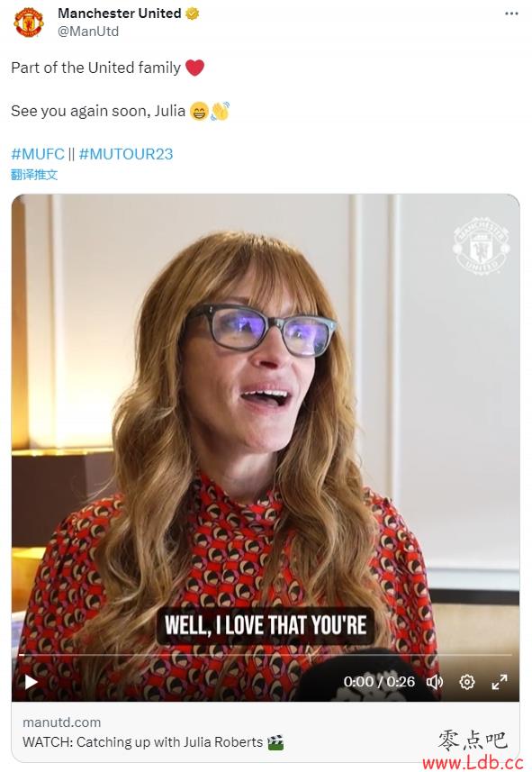This screenshot has height=772, width=532.
Task: Click the red heart emoji in tweet text
Action: [194, 68]
